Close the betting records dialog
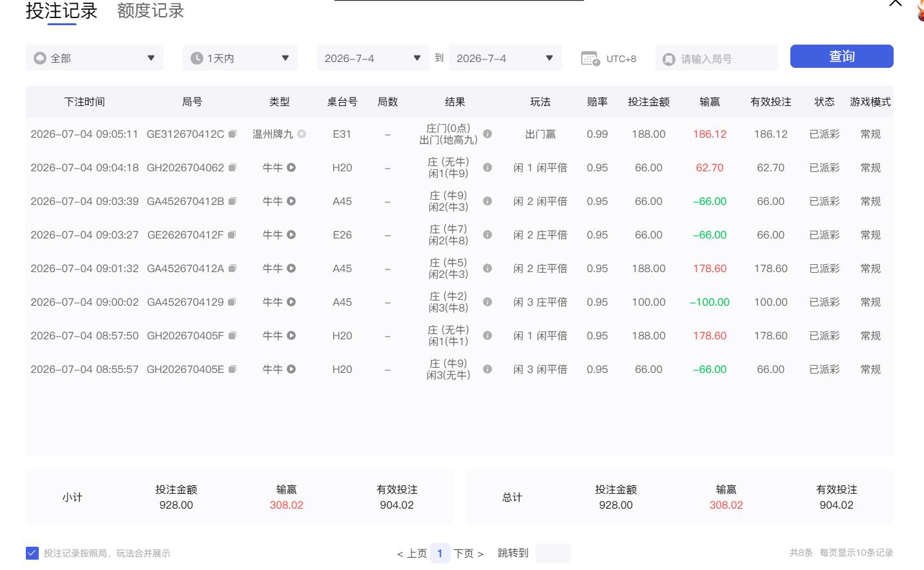This screenshot has width=924, height=570. coord(895,3)
